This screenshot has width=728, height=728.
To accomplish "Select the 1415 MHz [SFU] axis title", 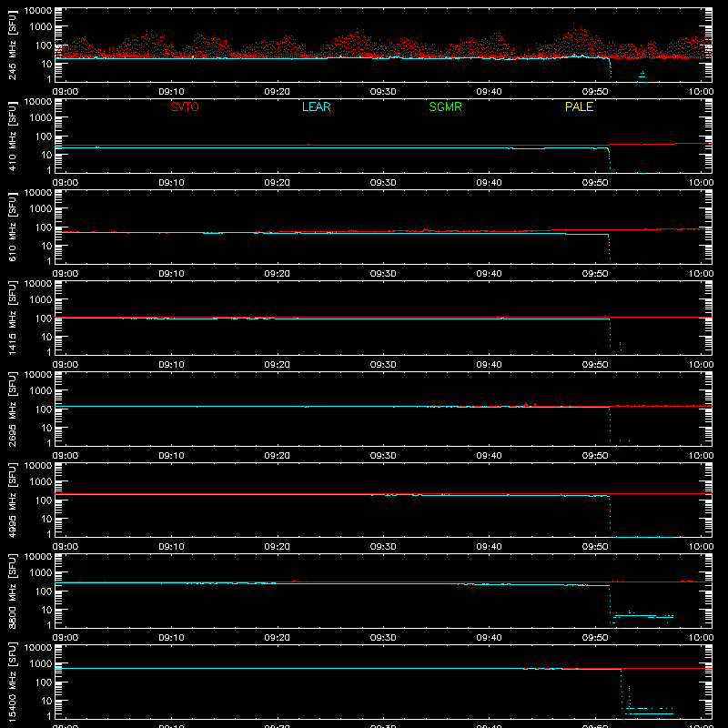I will [x=13, y=318].
